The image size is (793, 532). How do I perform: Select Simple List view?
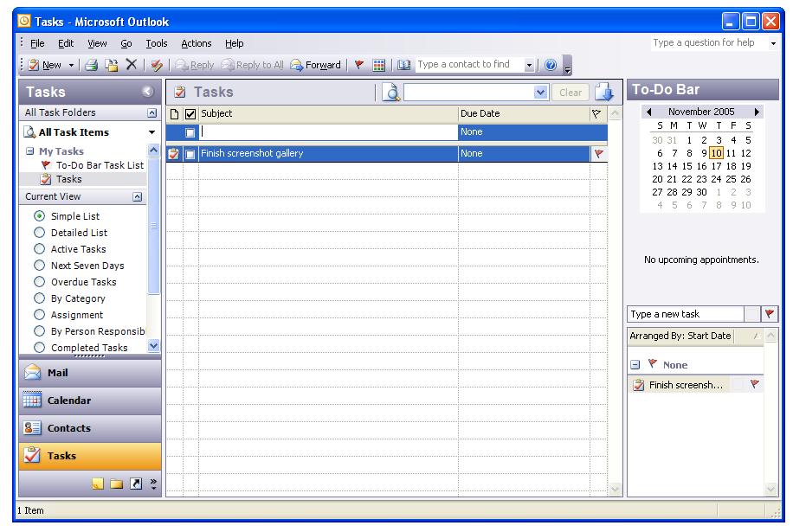click(x=40, y=215)
